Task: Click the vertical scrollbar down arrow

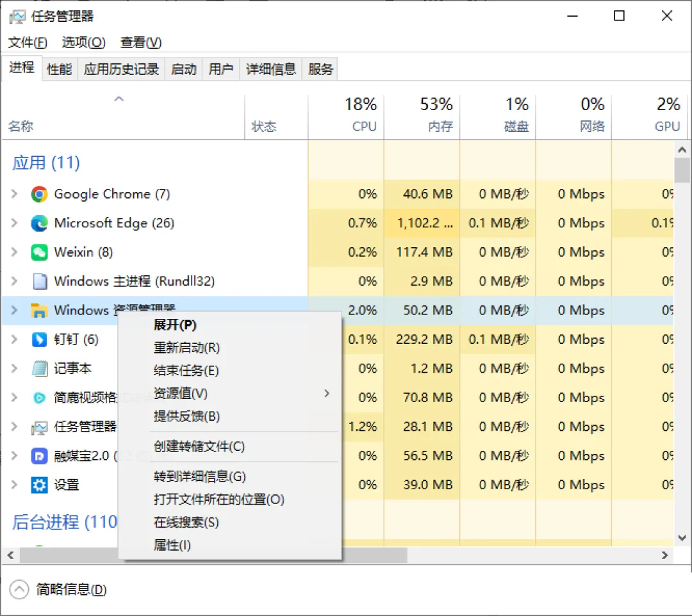Action: point(682,537)
